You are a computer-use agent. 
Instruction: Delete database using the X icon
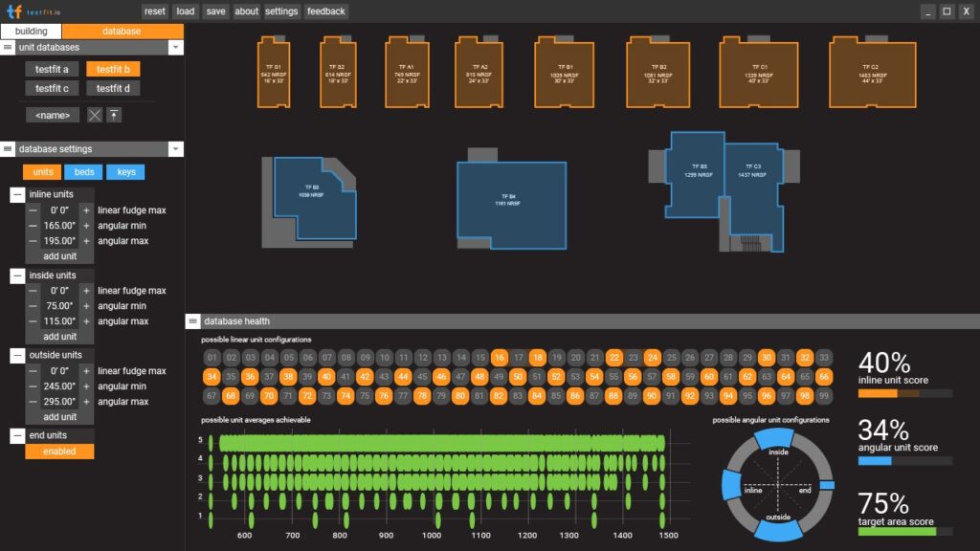(x=95, y=115)
